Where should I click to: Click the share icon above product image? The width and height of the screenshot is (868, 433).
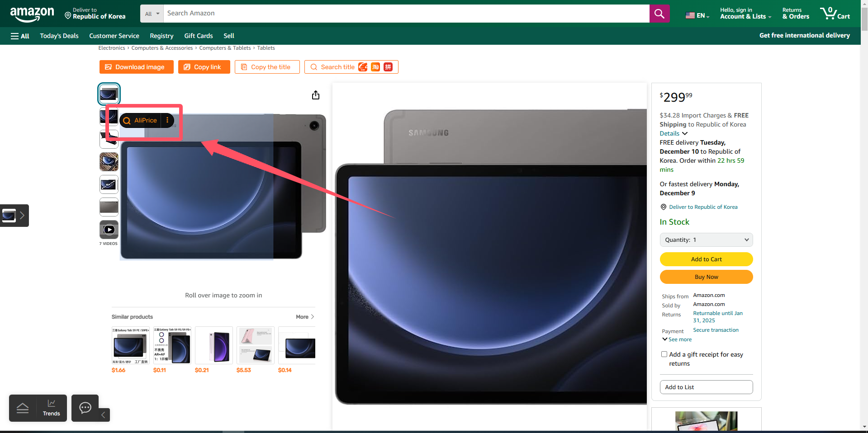316,95
